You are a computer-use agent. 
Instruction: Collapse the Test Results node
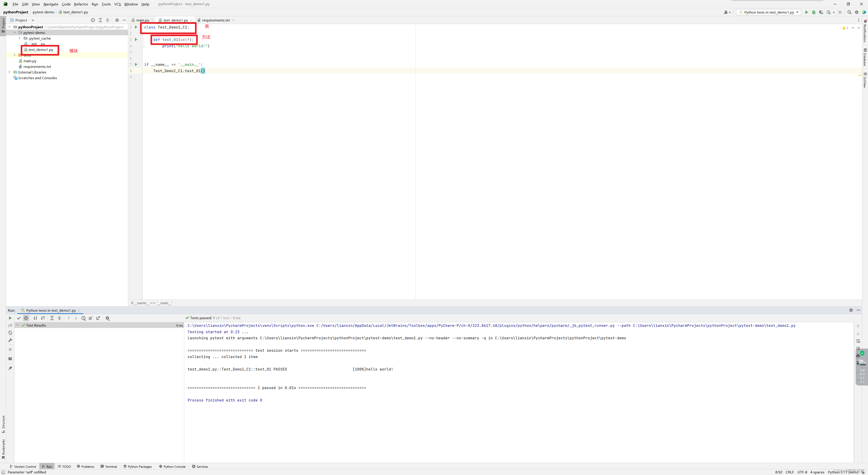(18, 325)
